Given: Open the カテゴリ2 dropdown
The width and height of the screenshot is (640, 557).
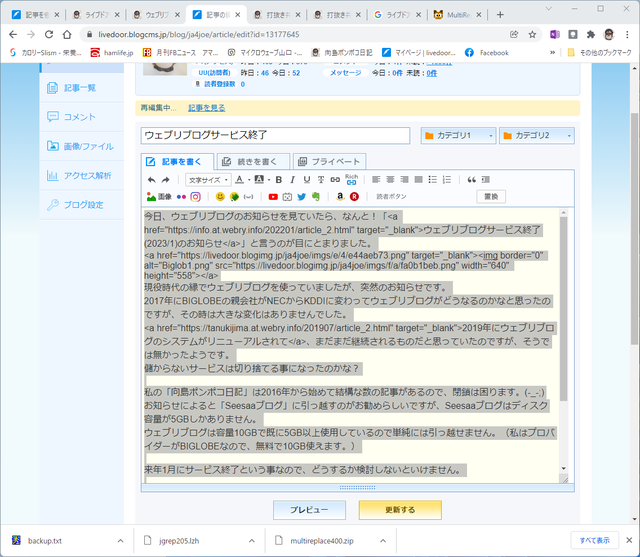Looking at the screenshot, I should pyautogui.click(x=537, y=135).
